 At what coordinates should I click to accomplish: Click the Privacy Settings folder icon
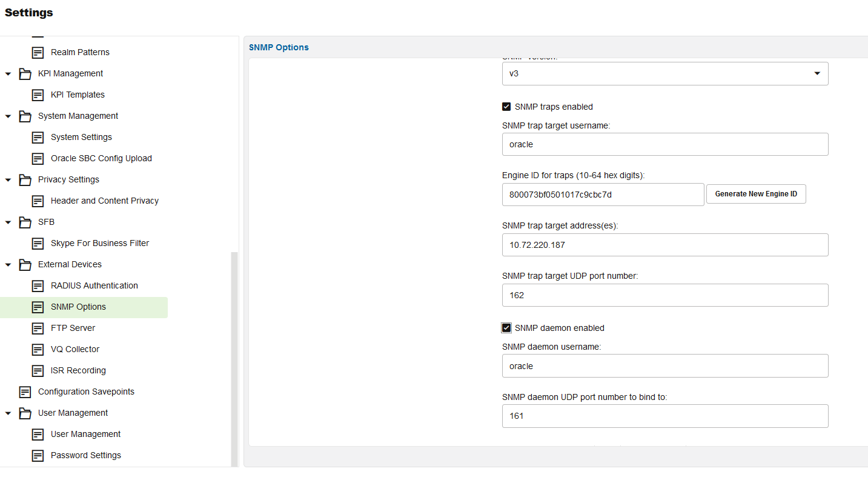click(25, 180)
